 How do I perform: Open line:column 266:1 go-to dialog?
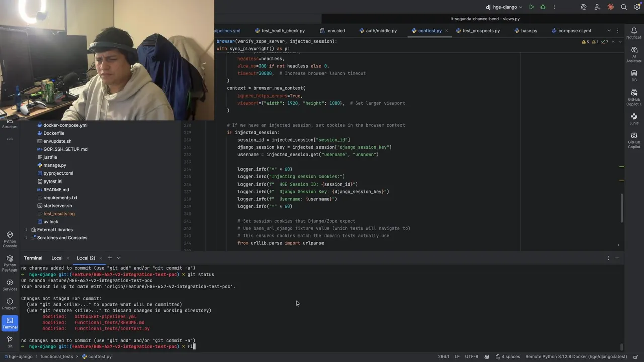tap(443, 357)
